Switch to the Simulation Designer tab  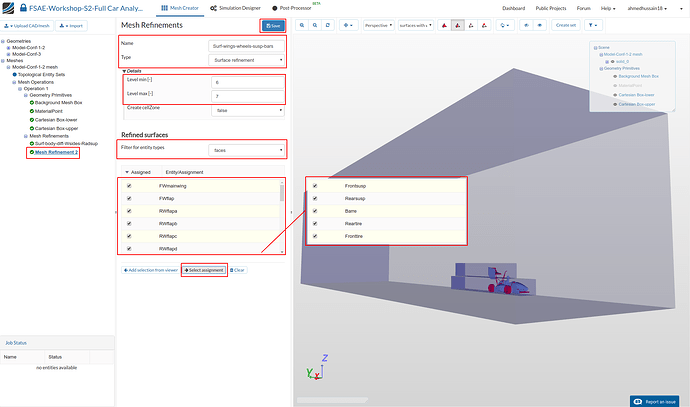(x=235, y=8)
